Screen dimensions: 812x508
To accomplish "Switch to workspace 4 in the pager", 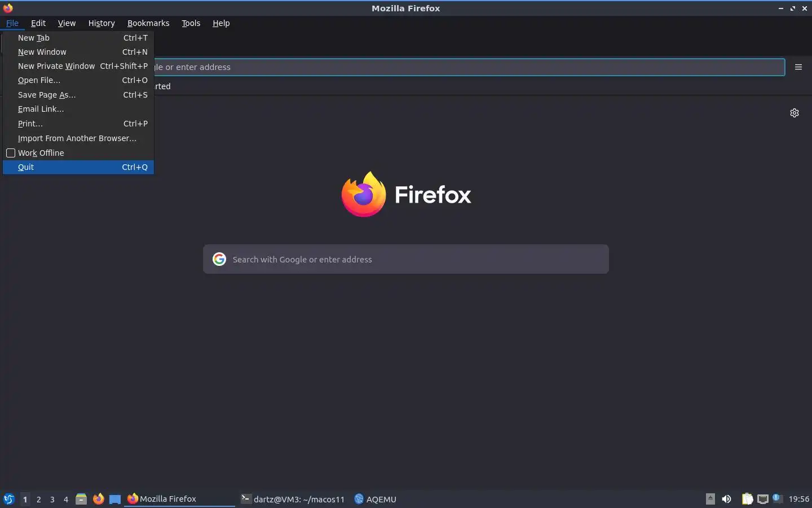I will coord(66,499).
